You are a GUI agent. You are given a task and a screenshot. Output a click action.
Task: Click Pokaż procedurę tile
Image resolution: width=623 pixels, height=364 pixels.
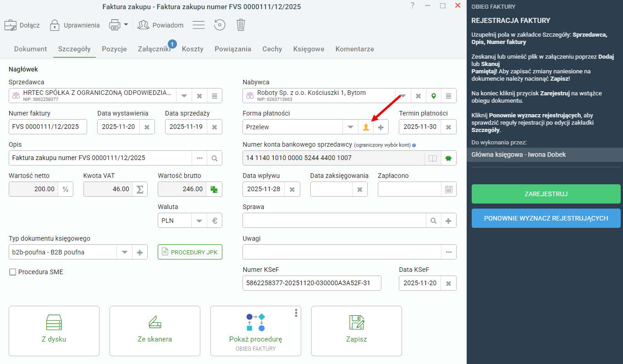pos(256,331)
